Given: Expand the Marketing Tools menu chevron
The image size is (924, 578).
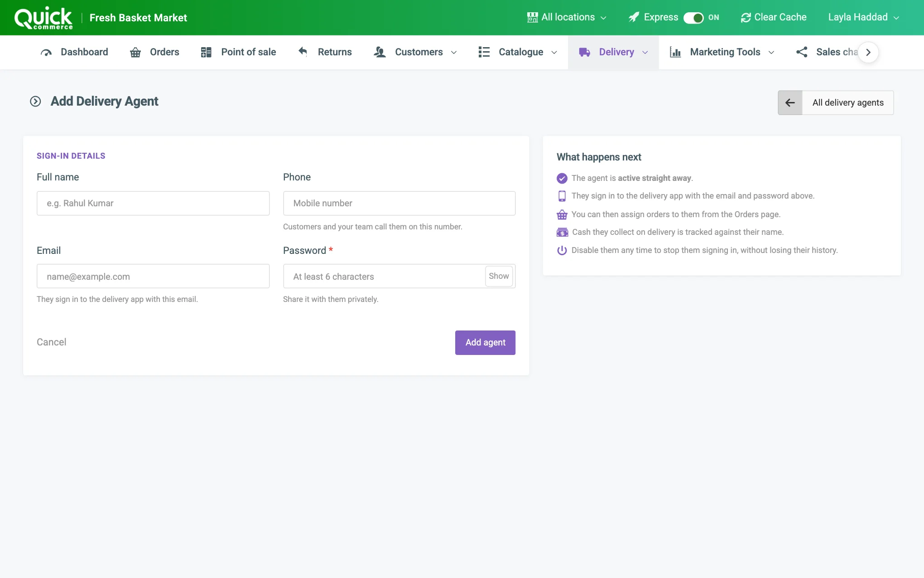Looking at the screenshot, I should 771,53.
